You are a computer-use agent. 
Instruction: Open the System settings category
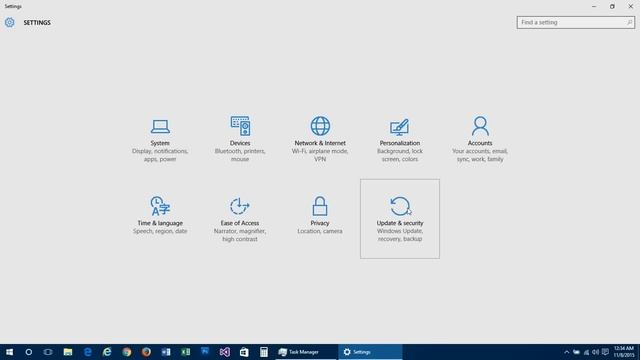[x=160, y=139]
